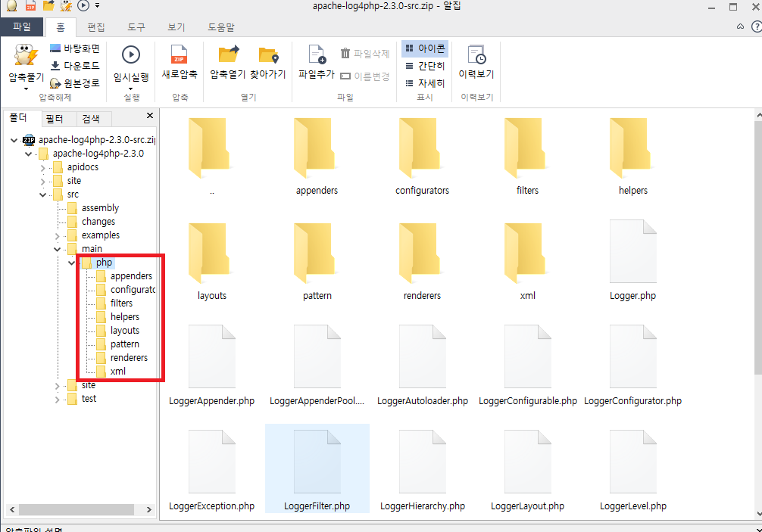This screenshot has height=532, width=762.
Task: Switch to the 검색 side panel tab
Action: tap(91, 119)
